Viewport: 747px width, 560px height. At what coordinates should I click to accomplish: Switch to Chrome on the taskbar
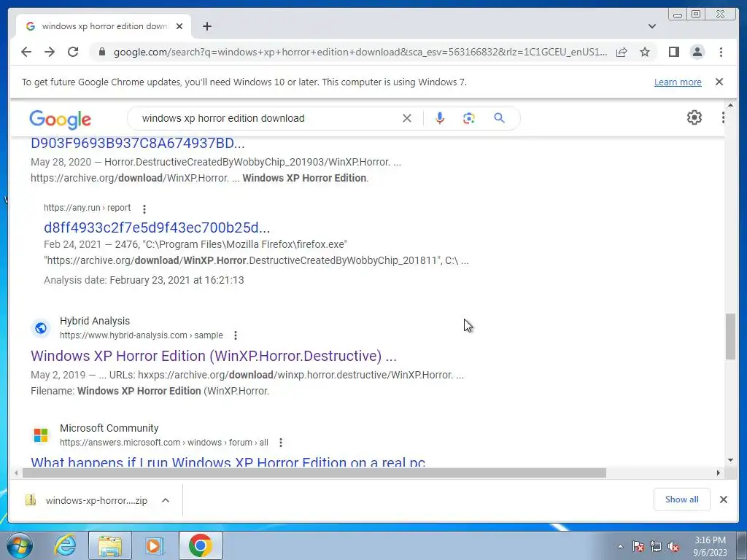tap(201, 545)
